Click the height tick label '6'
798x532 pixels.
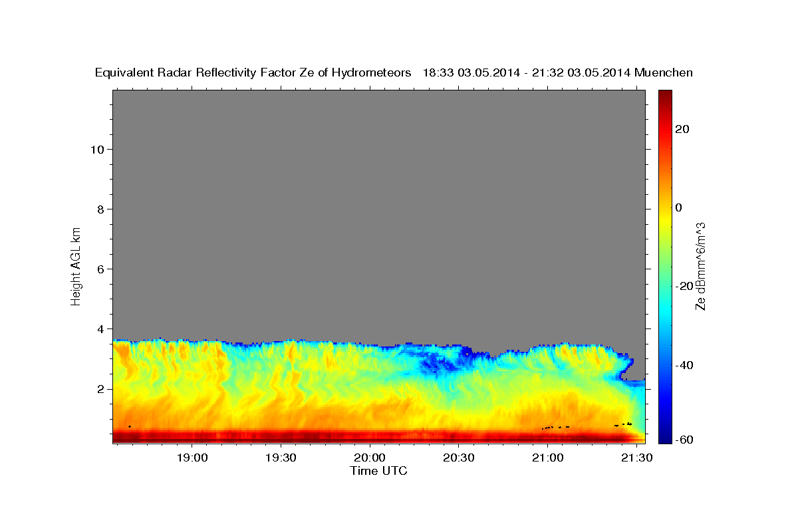point(99,269)
